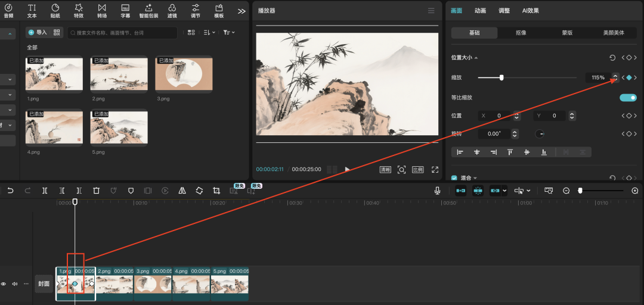
Task: Toggle track visibility eye icon
Action: 4,284
